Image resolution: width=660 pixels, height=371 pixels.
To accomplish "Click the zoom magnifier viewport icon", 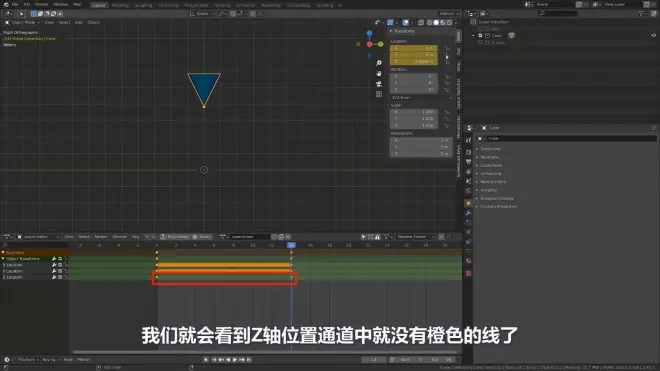I will 379,63.
